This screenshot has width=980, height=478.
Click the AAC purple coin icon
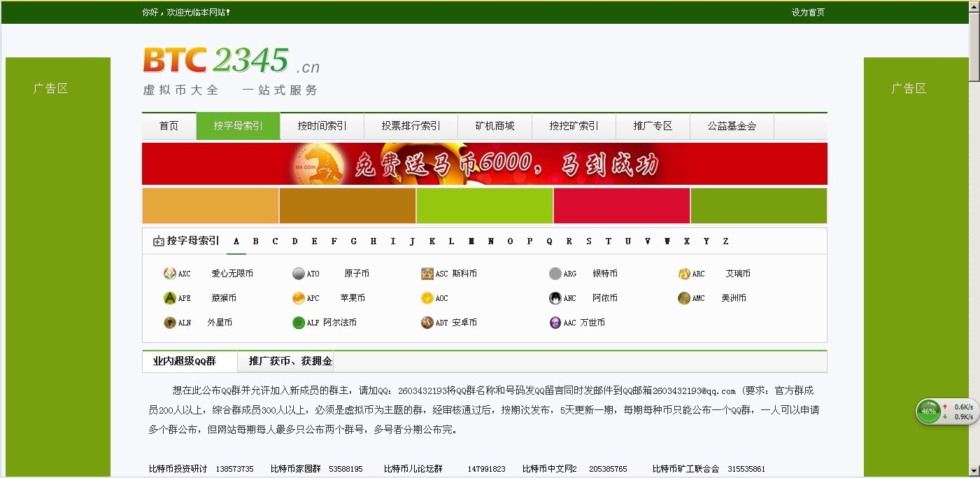(555, 323)
